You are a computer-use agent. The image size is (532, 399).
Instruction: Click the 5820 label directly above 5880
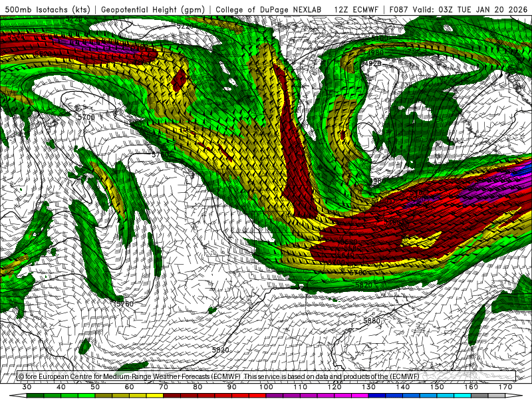364,285
